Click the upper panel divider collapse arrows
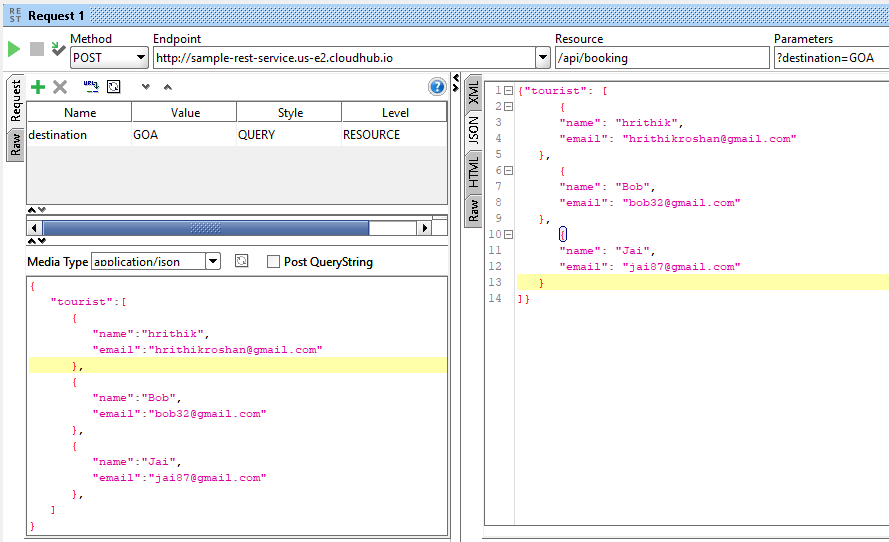Image resolution: width=889 pixels, height=542 pixels. 37,210
